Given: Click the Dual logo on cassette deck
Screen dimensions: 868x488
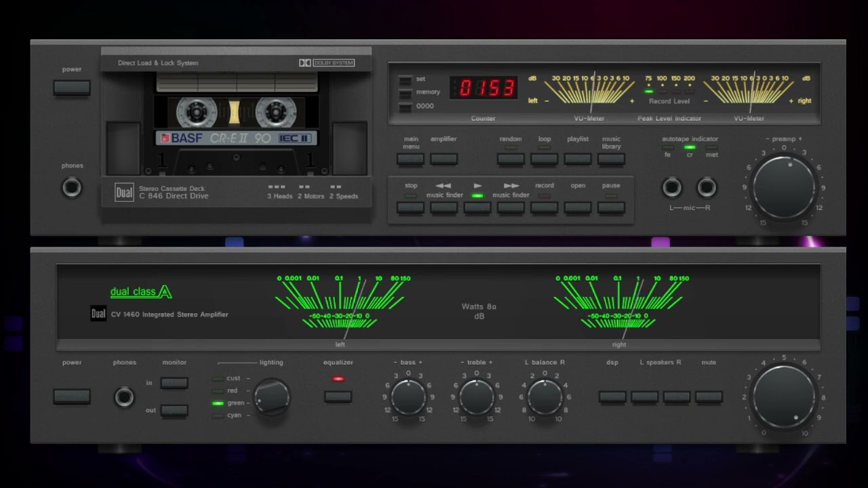Looking at the screenshot, I should [124, 192].
